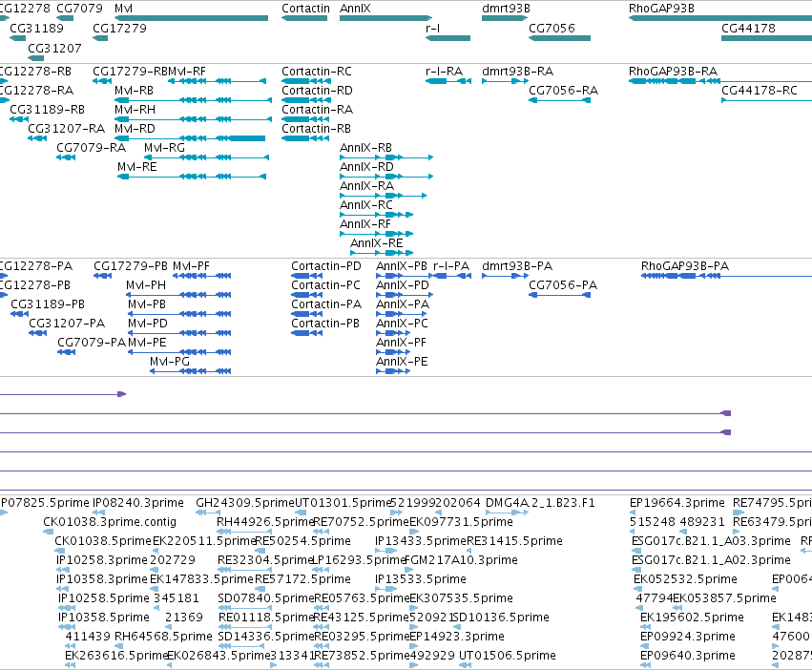Select transcript Mvl-RD
This screenshot has height=670, width=812.
click(135, 129)
